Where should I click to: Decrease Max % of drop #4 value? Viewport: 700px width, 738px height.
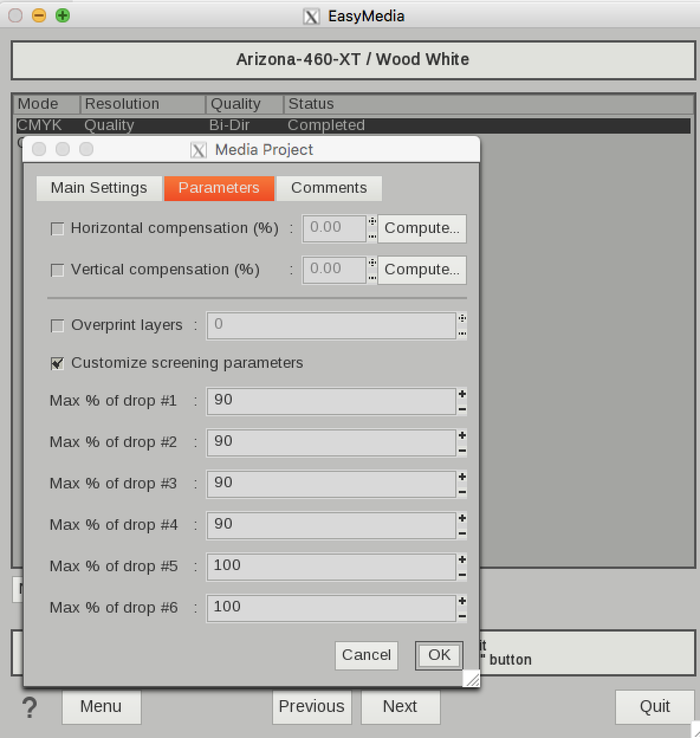[x=462, y=533]
